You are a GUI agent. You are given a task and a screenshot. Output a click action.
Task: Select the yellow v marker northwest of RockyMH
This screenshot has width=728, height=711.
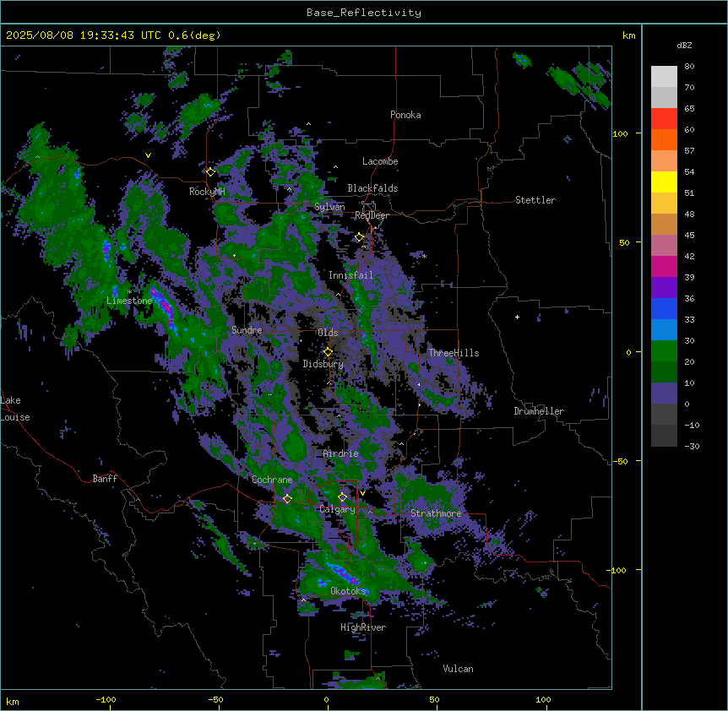tap(148, 155)
